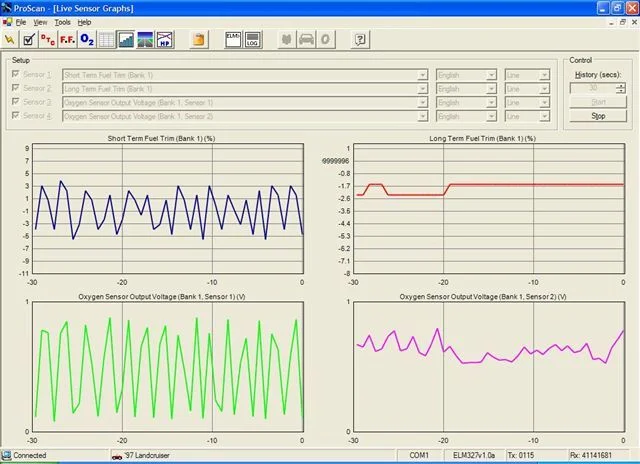Image resolution: width=640 pixels, height=464 pixels.
Task: Click the Short Term Fuel Trim graph
Action: point(168,208)
